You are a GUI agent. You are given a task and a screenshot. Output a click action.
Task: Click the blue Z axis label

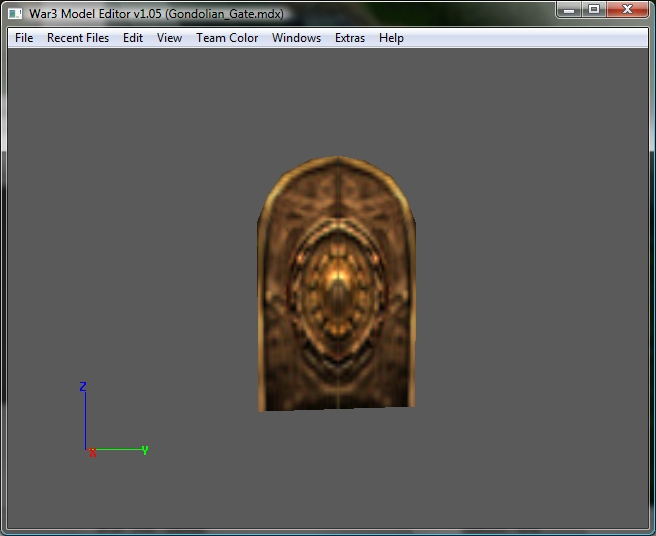click(83, 386)
